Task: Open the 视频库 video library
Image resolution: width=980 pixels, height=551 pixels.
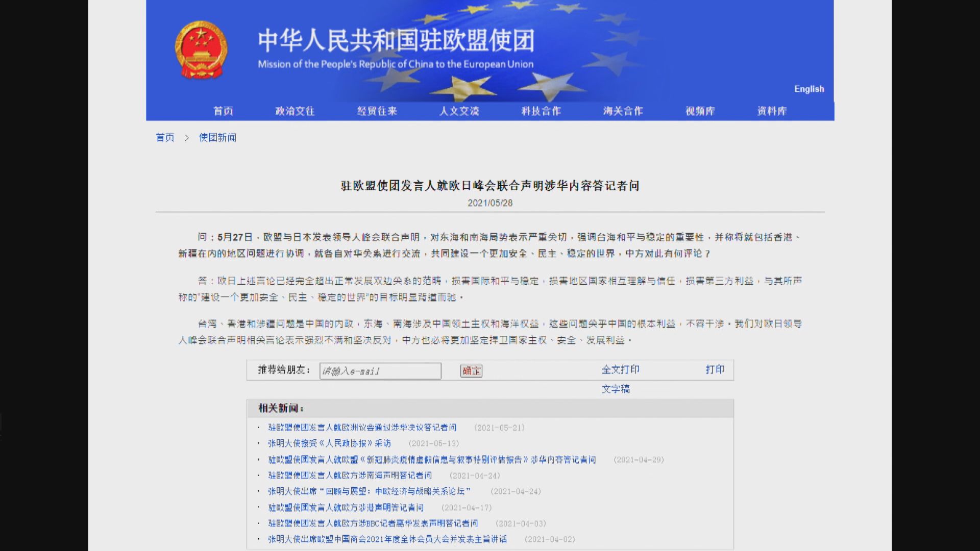Action: 700,110
